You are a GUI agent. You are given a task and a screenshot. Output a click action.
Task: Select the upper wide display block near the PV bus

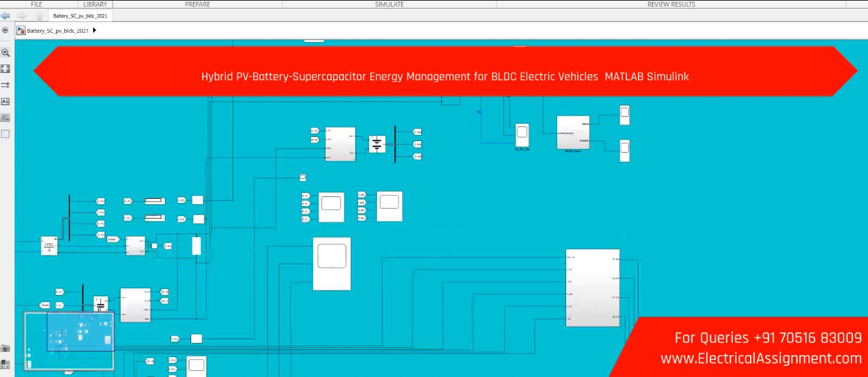coord(155,200)
